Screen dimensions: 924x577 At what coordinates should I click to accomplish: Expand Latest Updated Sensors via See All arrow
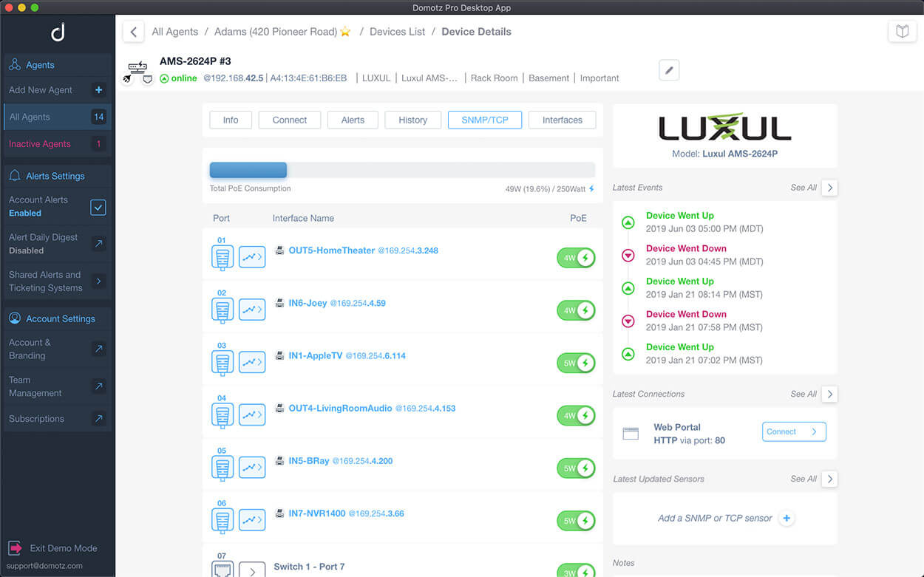pos(829,479)
